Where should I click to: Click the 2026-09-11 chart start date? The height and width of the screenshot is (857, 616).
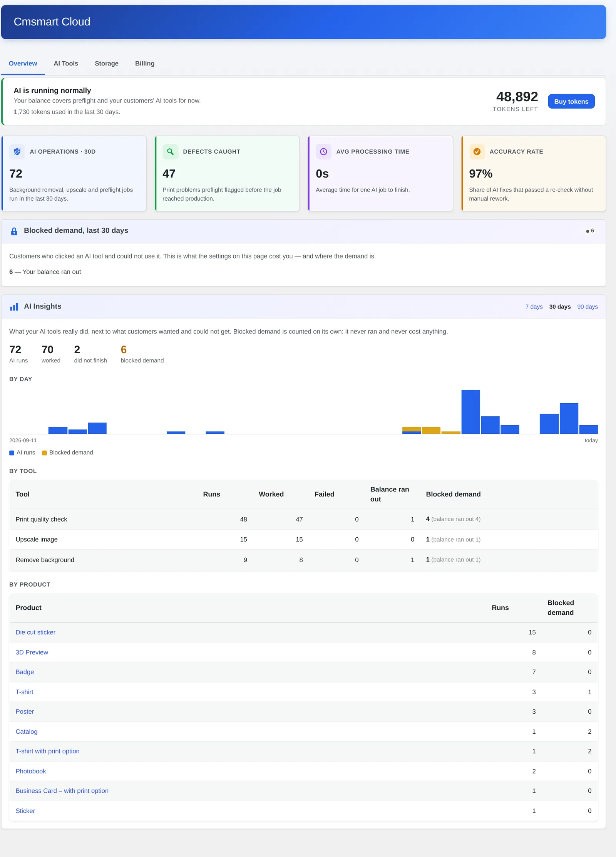(x=23, y=441)
